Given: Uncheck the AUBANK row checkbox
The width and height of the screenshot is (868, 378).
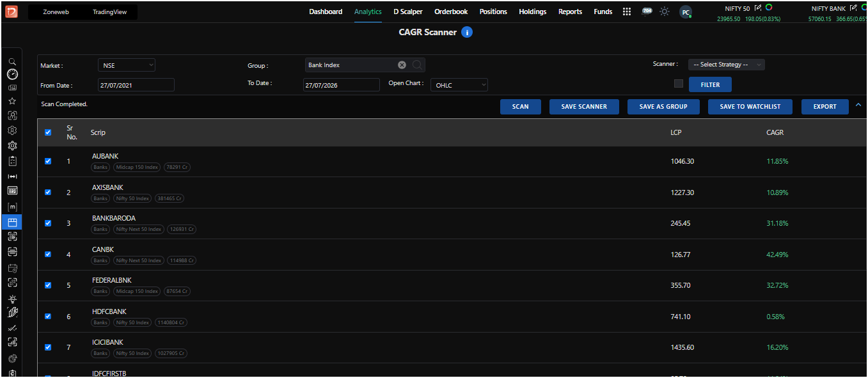Looking at the screenshot, I should tap(48, 161).
